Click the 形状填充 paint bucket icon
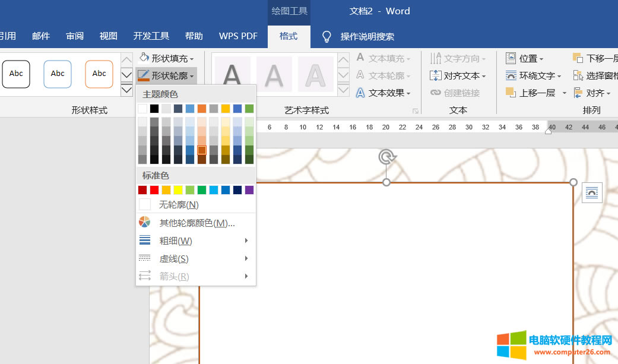The width and height of the screenshot is (618, 364). (144, 58)
